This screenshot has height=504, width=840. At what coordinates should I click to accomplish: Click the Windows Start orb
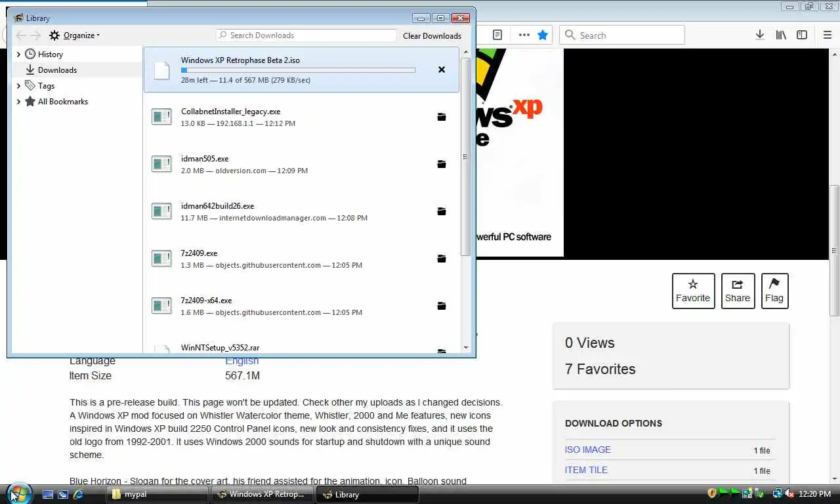click(18, 493)
